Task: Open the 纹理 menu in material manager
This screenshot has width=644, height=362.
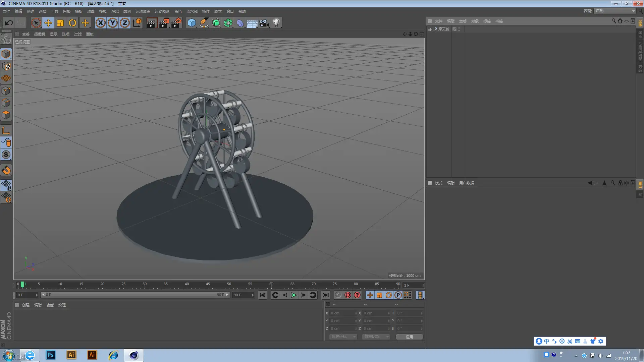Action: [x=62, y=305]
